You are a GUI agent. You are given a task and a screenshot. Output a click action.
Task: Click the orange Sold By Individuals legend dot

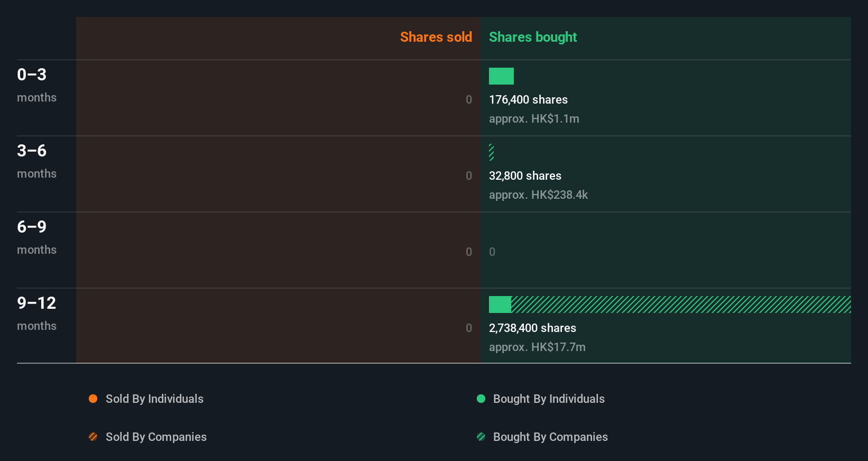[93, 399]
